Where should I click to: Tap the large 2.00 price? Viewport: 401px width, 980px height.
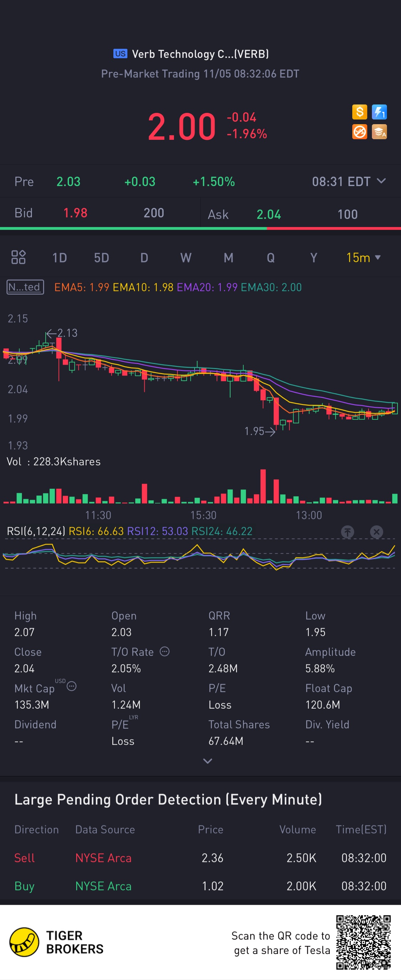(x=182, y=126)
